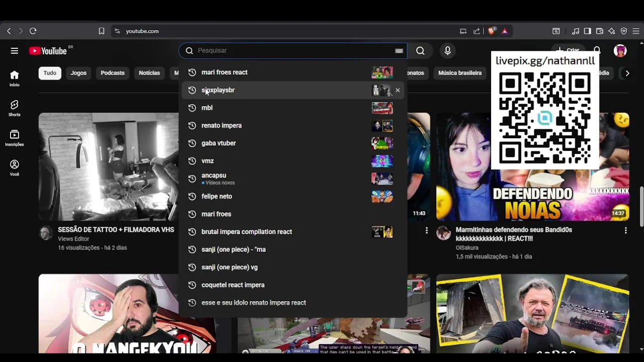
Task: Select the Música brasileira filter chip
Action: (x=460, y=73)
